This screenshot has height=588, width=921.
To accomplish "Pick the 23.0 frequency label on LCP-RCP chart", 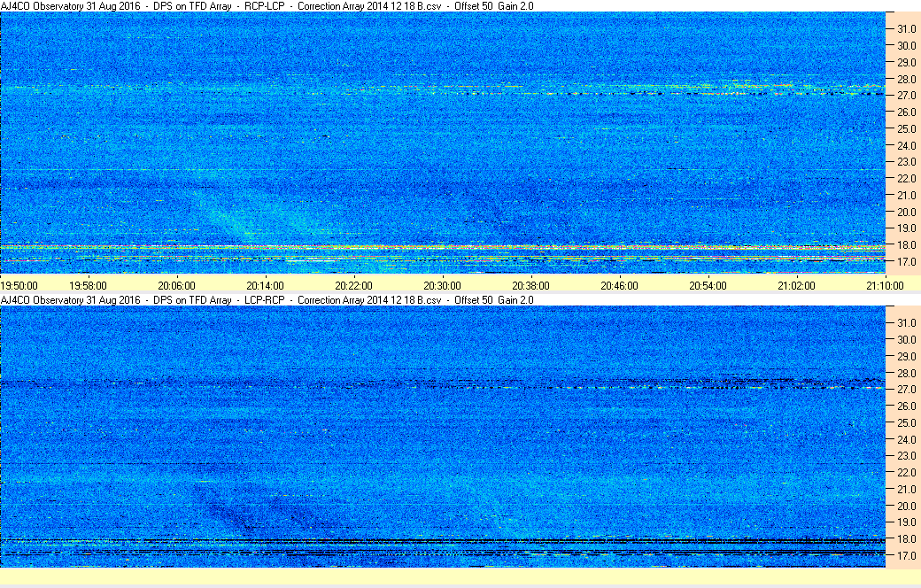I will click(906, 456).
